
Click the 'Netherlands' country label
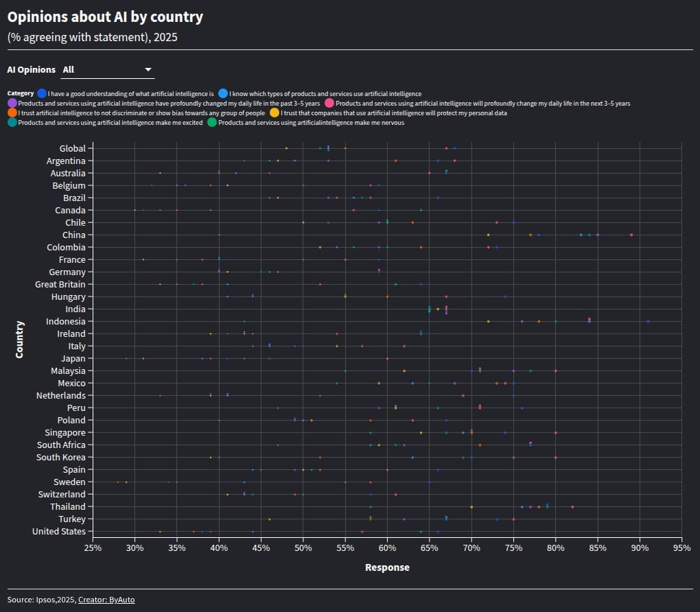[x=61, y=395]
